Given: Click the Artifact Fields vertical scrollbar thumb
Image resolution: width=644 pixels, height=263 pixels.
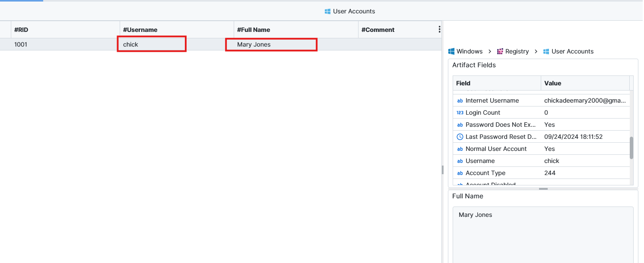Looking at the screenshot, I should [x=631, y=148].
